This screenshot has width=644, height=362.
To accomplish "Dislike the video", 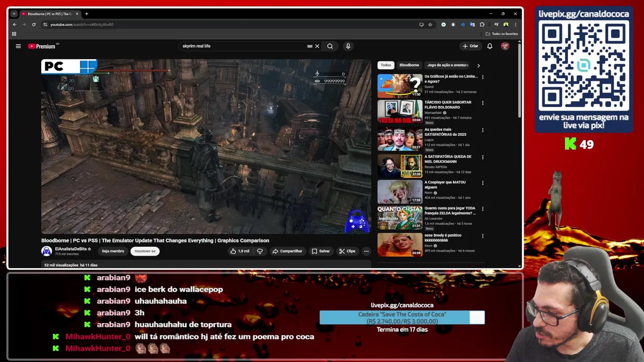I will (x=260, y=251).
